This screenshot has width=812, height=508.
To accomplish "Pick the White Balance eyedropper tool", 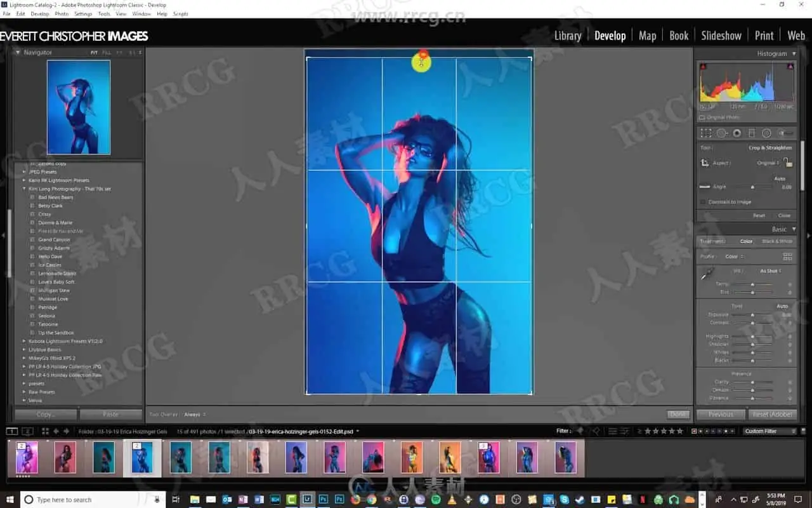I will [x=706, y=274].
